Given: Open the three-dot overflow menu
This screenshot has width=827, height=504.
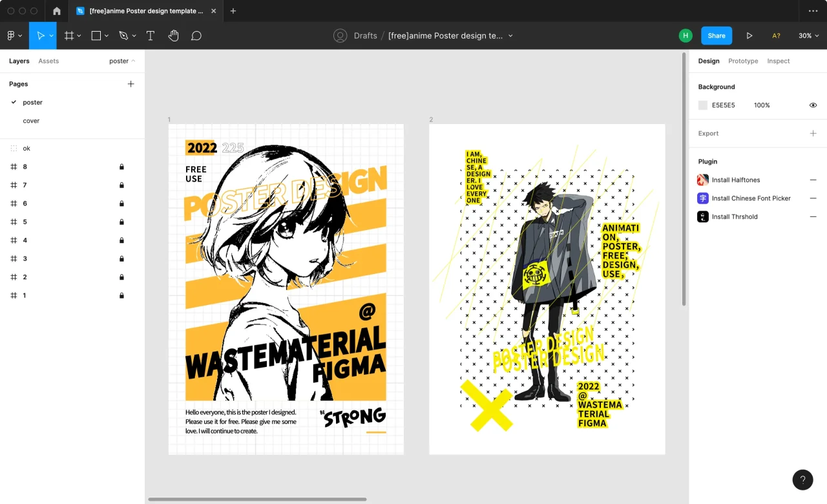Looking at the screenshot, I should 813,11.
